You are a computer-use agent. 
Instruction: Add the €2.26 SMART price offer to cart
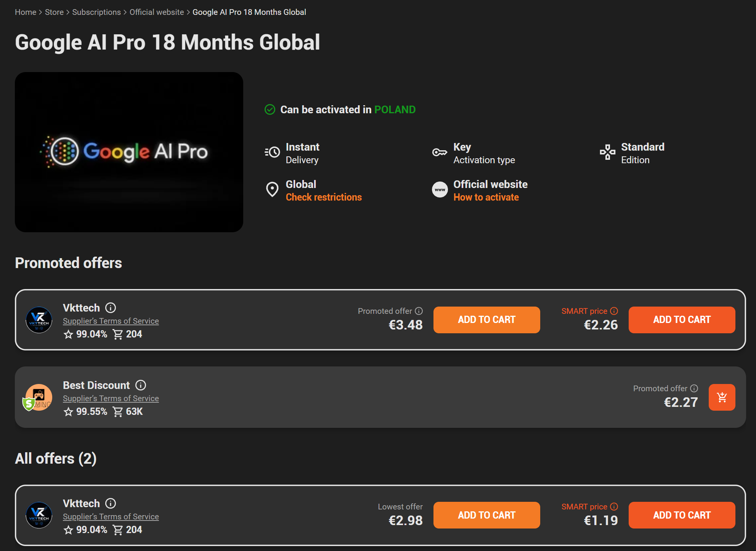(682, 320)
